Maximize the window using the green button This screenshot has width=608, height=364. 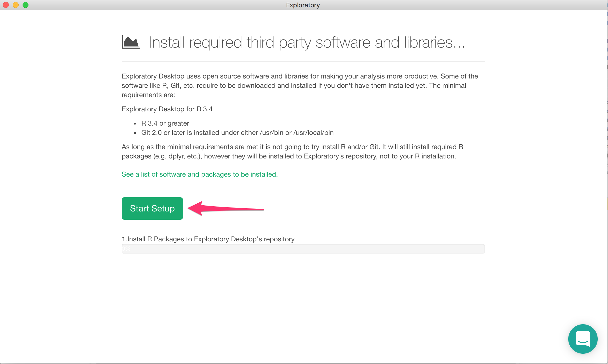point(26,5)
